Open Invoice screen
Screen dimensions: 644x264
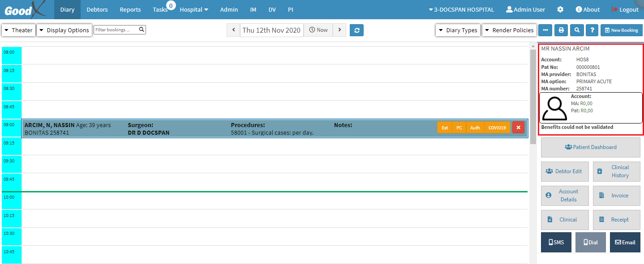(616, 196)
